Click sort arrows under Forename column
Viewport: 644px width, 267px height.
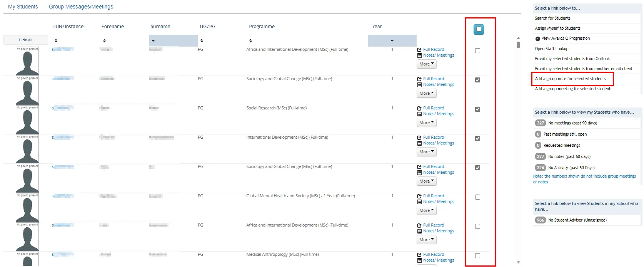pos(104,40)
